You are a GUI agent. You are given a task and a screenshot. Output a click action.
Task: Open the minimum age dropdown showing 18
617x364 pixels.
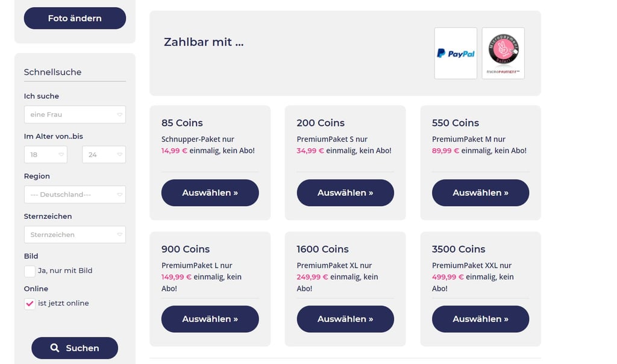46,155
